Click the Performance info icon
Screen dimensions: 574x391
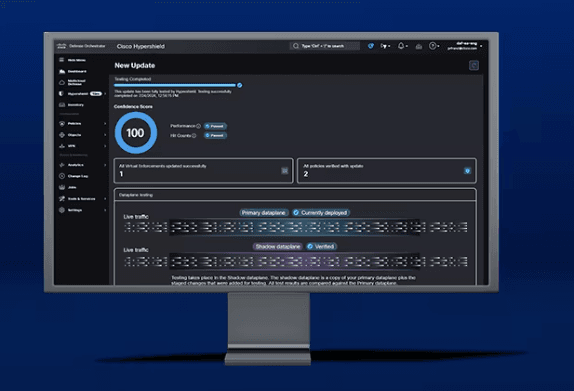click(x=198, y=126)
